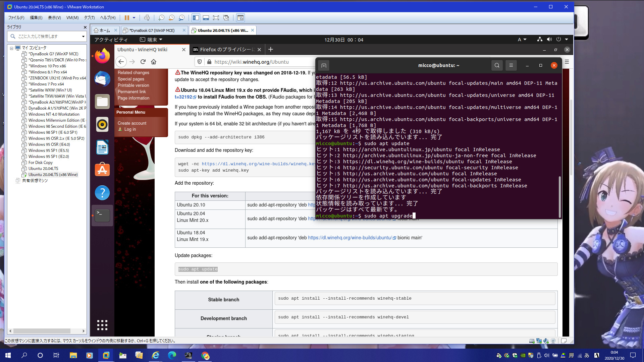Open the Related changes wiki link

tap(133, 73)
